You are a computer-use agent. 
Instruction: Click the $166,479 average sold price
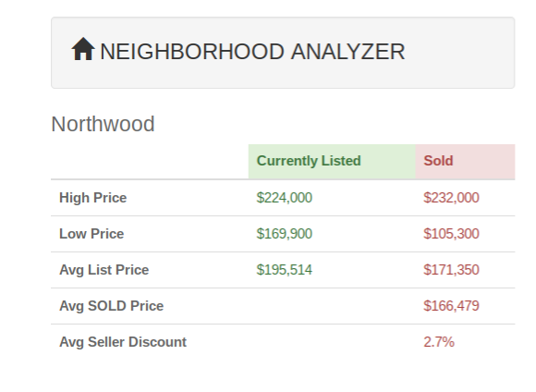451,306
